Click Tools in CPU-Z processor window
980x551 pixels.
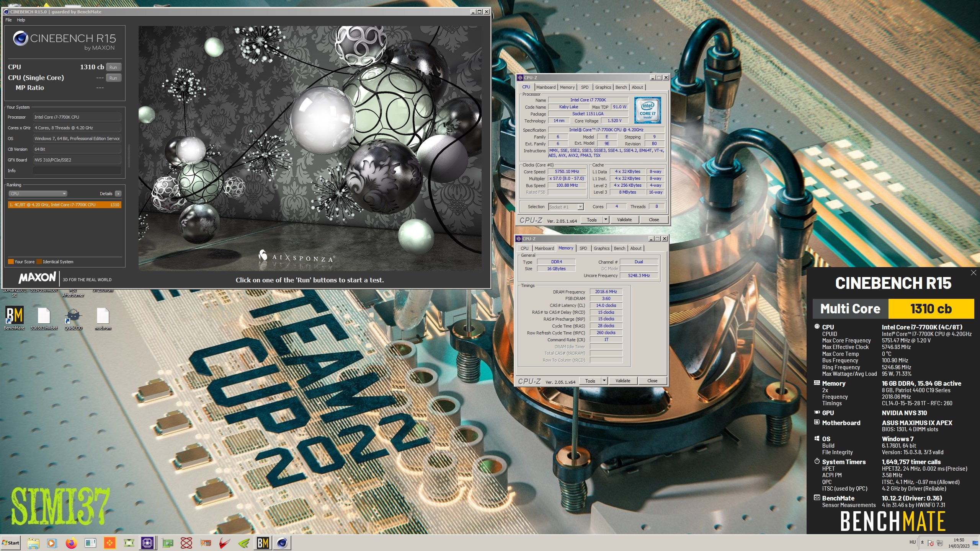592,220
